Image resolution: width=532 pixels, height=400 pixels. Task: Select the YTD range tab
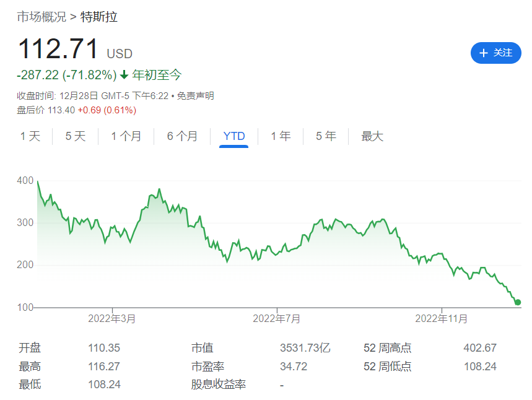click(233, 136)
